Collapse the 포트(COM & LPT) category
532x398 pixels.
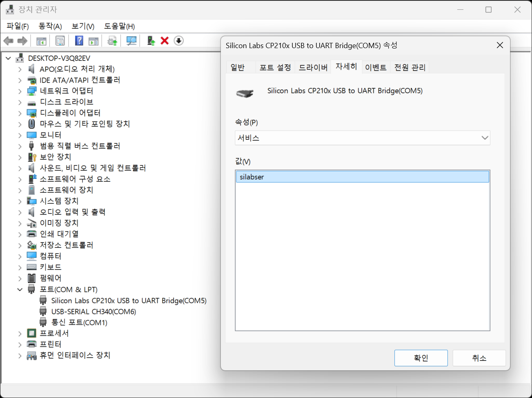pyautogui.click(x=20, y=290)
